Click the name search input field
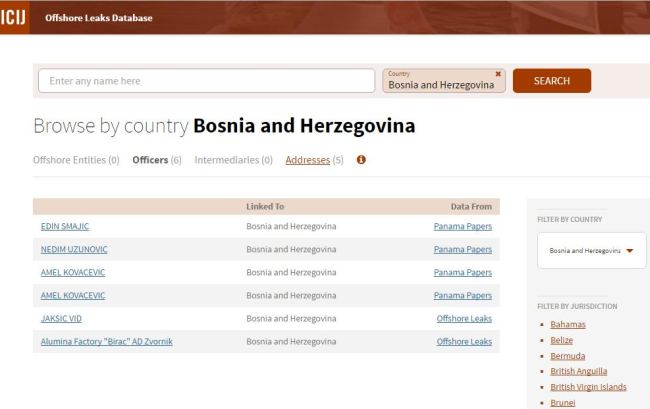The width and height of the screenshot is (650, 409). click(205, 81)
